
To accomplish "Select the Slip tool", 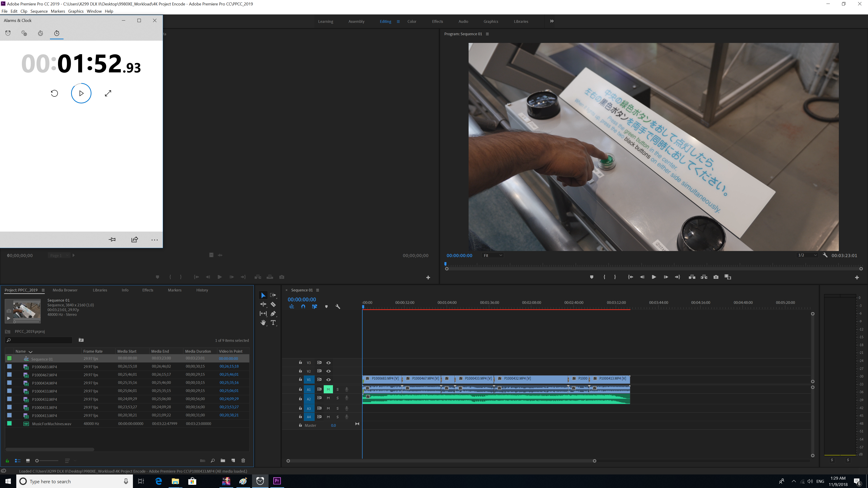I will click(x=263, y=314).
